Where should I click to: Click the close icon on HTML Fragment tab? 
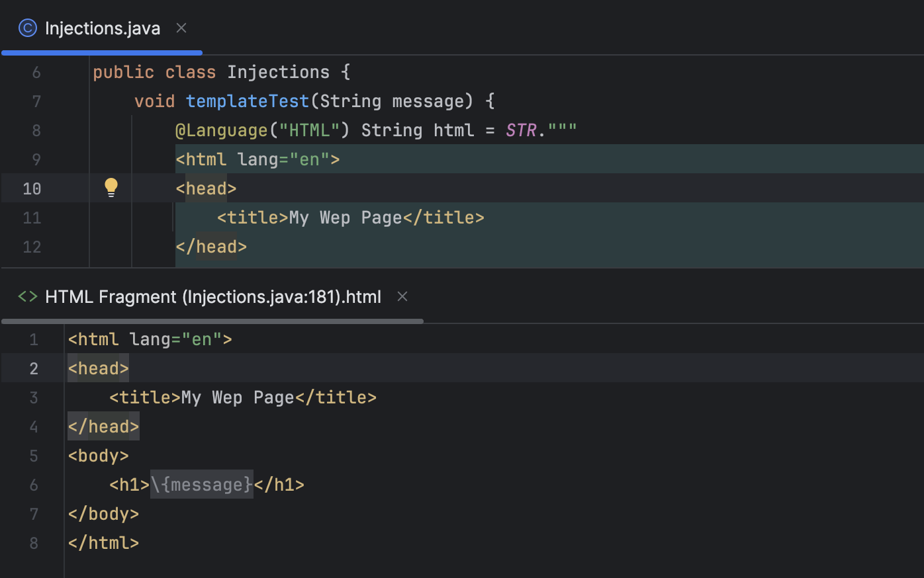402,296
